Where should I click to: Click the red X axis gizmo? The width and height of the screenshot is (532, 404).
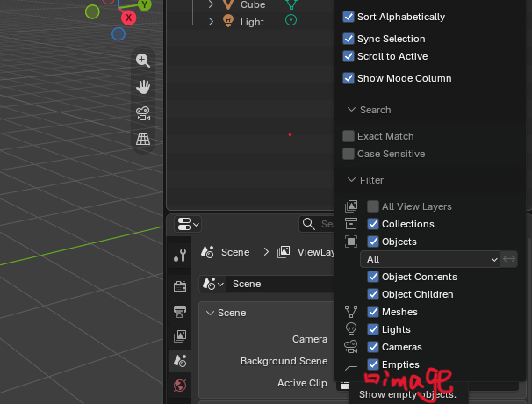[x=128, y=18]
